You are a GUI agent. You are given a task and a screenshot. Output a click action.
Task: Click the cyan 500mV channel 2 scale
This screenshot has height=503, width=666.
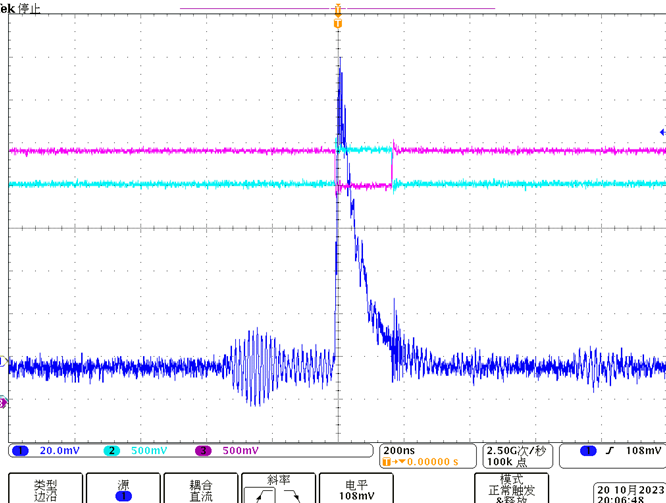coord(149,451)
